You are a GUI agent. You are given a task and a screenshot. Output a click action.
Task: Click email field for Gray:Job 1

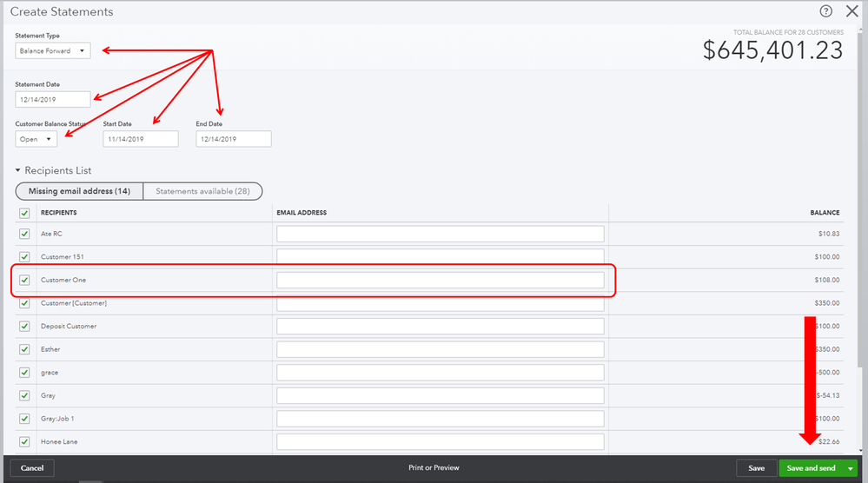(x=441, y=419)
